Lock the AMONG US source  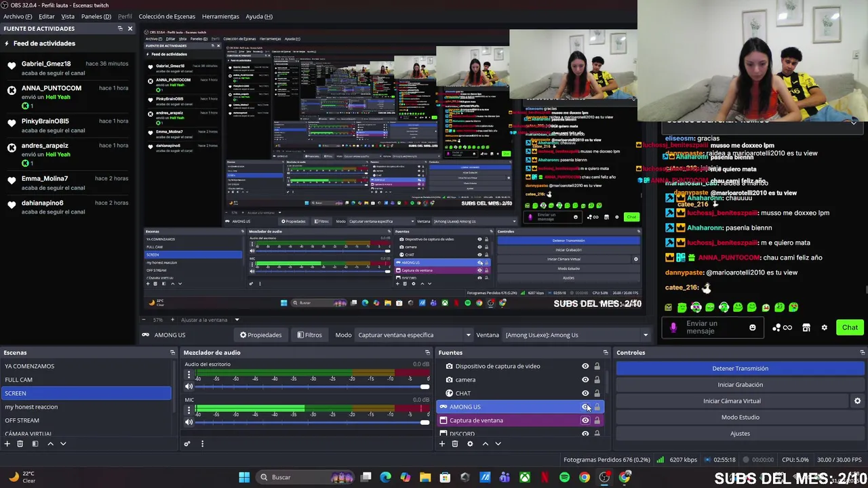597,407
